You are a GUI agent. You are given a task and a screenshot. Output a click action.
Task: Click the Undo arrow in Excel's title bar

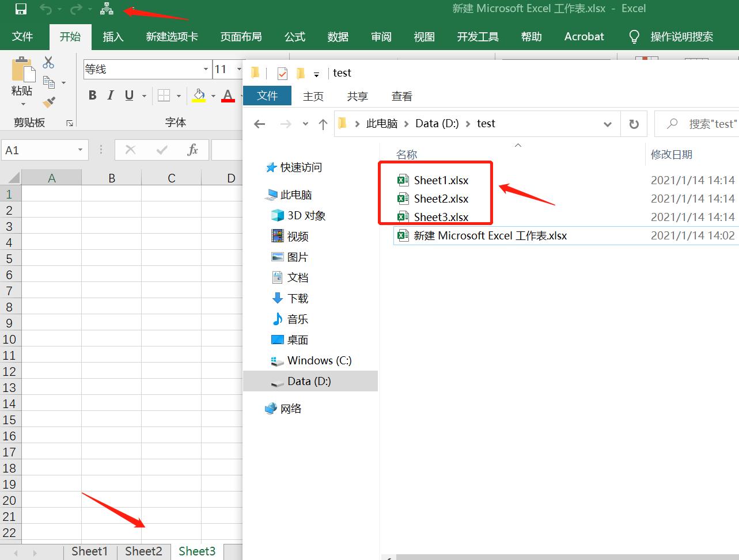(46, 9)
